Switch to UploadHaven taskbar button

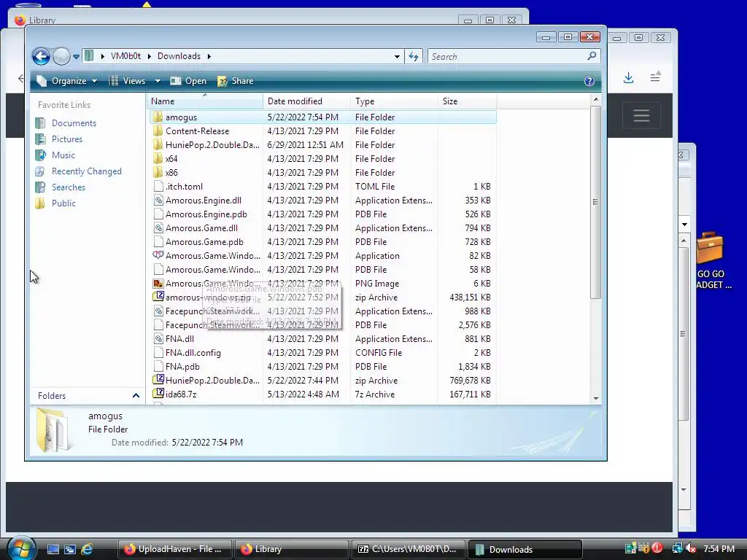pyautogui.click(x=174, y=549)
